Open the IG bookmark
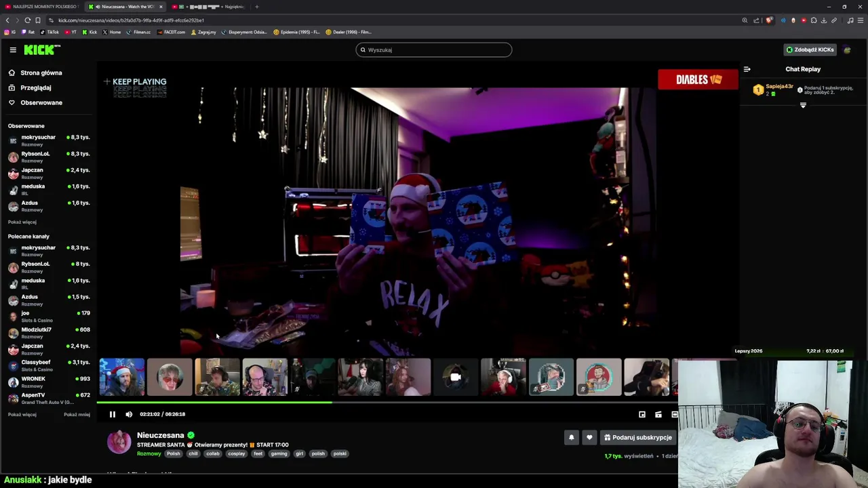This screenshot has width=868, height=488. [x=10, y=32]
